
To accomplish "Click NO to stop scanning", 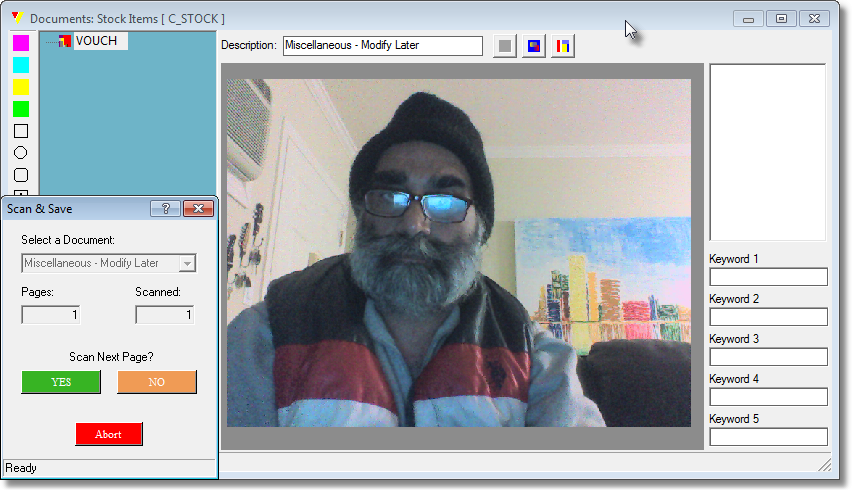I will click(157, 382).
